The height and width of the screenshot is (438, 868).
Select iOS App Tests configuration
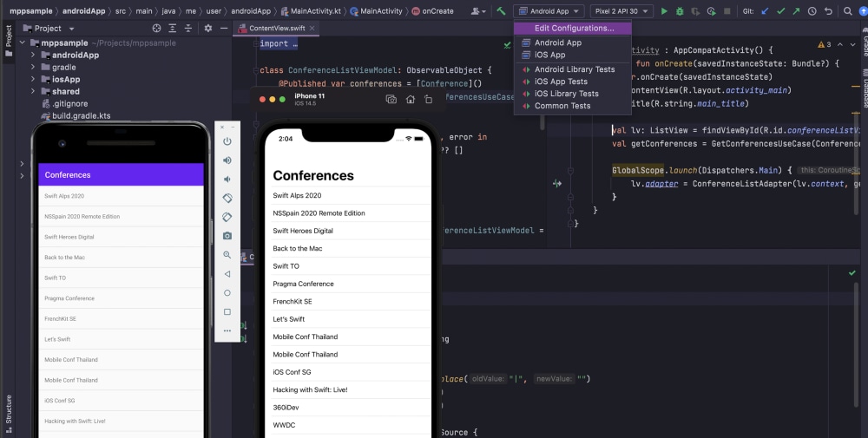pyautogui.click(x=572, y=82)
